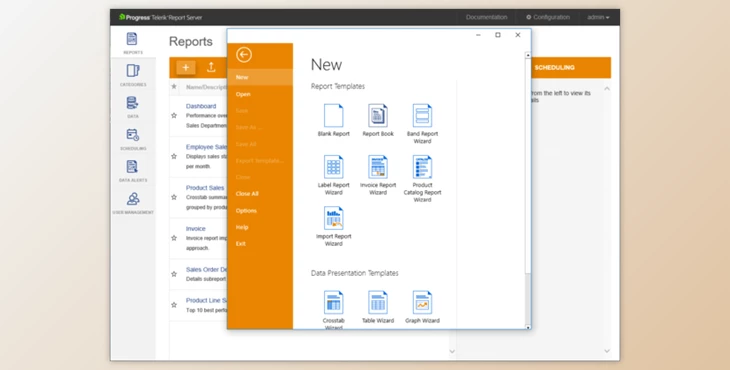Image resolution: width=730 pixels, height=370 pixels.
Task: Select the Invoice Report Wizard template
Action: pos(378,175)
